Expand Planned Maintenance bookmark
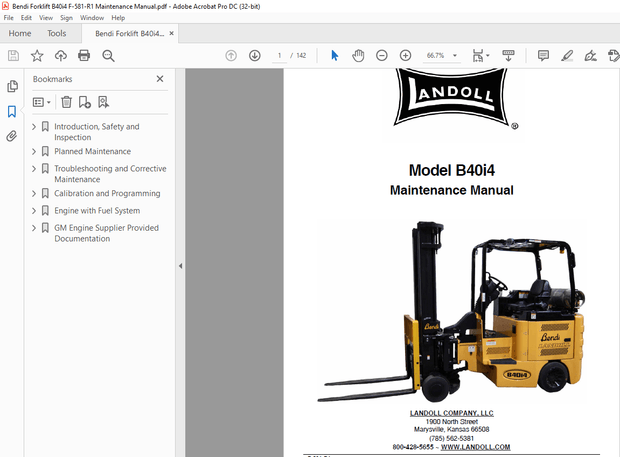The width and height of the screenshot is (620, 457). click(x=34, y=151)
